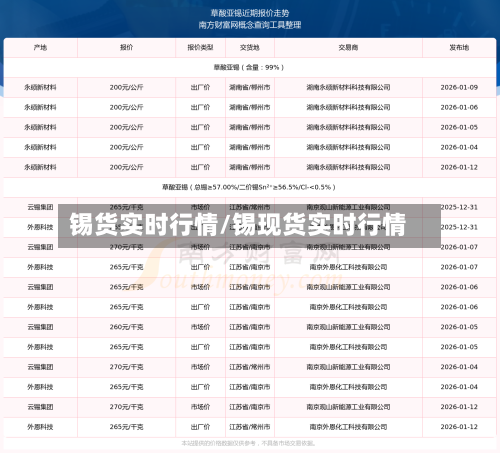Select the trader company name in the 2026-01-09 row
Image resolution: width=500 pixels, height=453 pixels.
coord(348,87)
